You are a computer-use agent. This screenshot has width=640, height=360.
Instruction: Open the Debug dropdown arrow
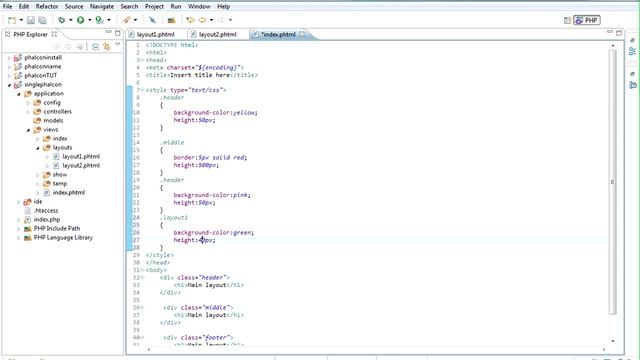(x=70, y=20)
